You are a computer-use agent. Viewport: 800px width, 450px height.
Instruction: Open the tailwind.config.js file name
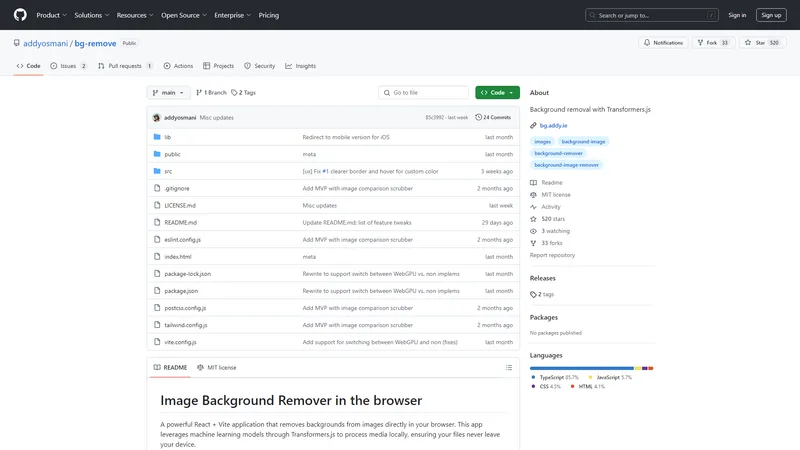click(186, 325)
